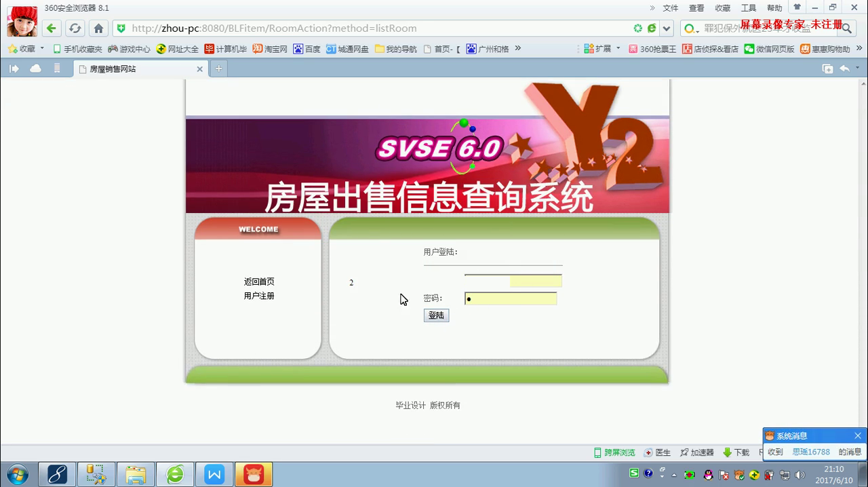The width and height of the screenshot is (868, 487).
Task: Open a new tab with plus button
Action: tap(218, 69)
